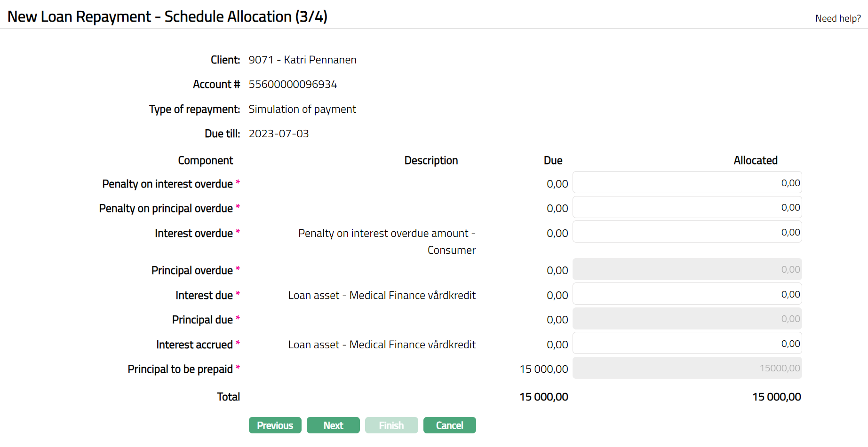This screenshot has width=868, height=447.
Task: Click the Principal overdue allocated field
Action: (x=687, y=269)
